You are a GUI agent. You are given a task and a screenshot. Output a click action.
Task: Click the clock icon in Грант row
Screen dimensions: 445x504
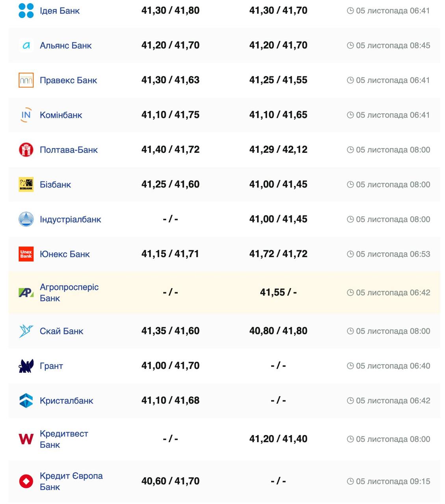tap(350, 366)
